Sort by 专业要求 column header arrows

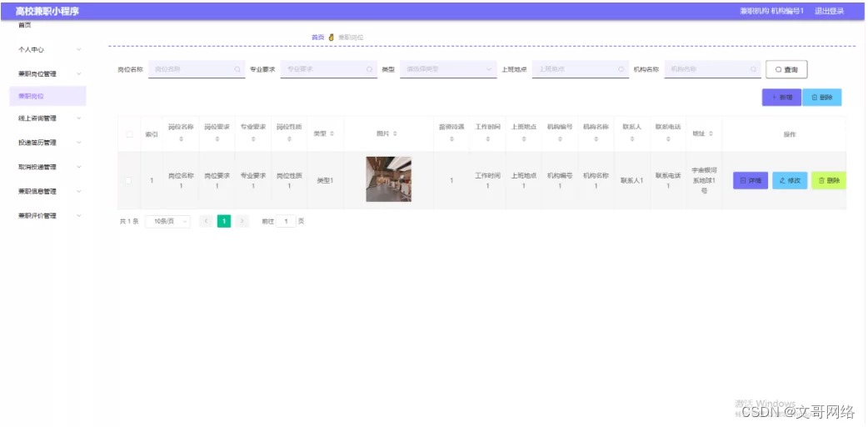253,139
